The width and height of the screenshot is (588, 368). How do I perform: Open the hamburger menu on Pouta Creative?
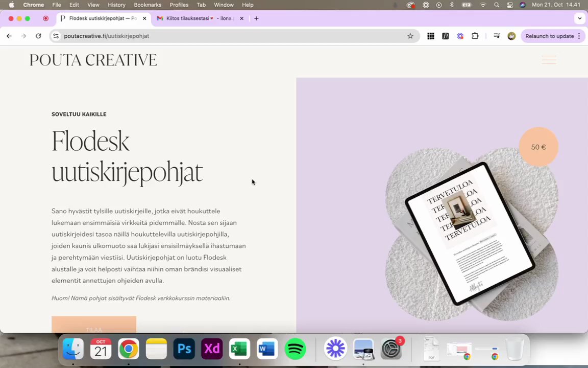549,60
